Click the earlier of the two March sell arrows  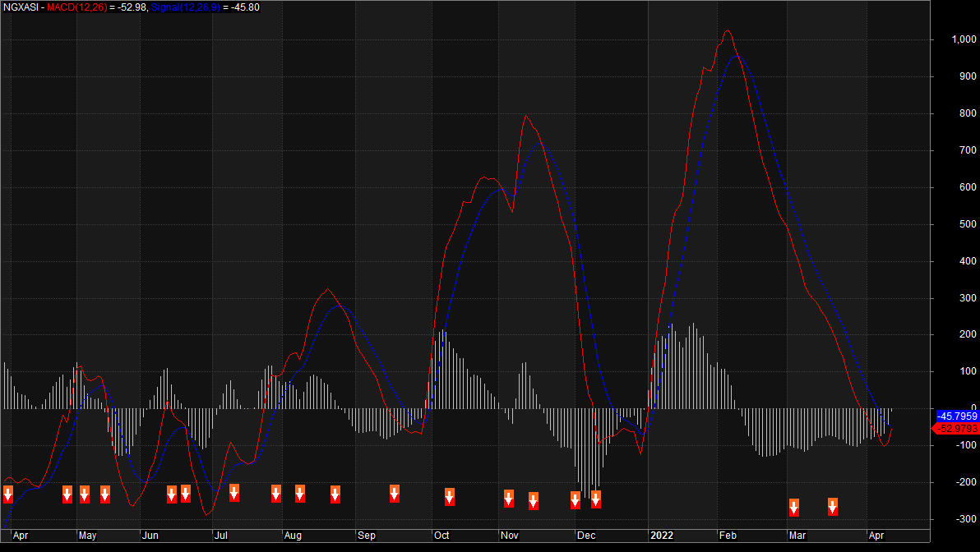tap(793, 507)
